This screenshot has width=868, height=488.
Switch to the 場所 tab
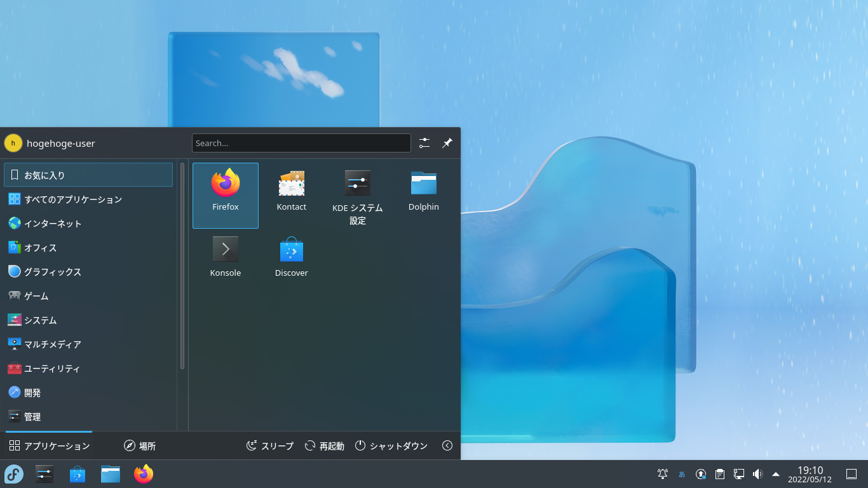(x=140, y=445)
